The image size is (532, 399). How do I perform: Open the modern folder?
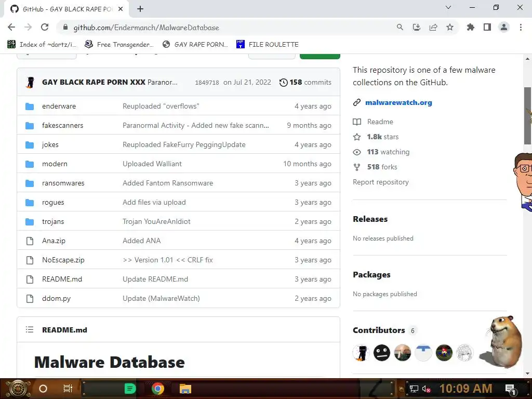pyautogui.click(x=55, y=164)
